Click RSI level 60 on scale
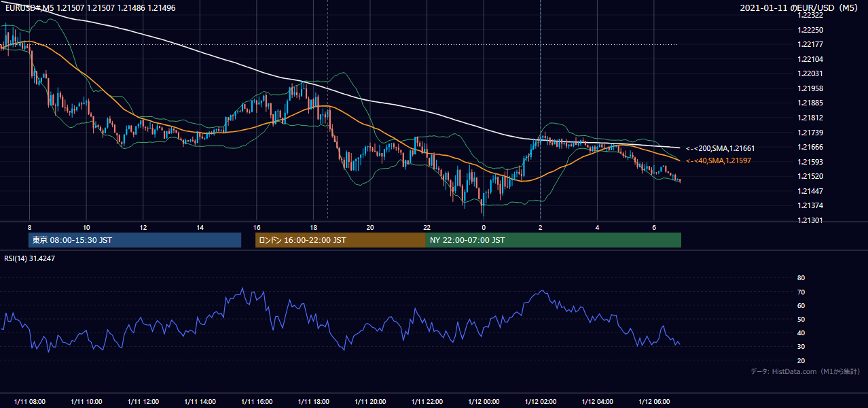 (801, 305)
